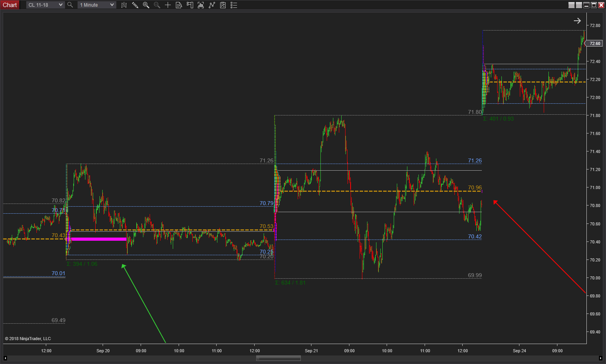Click the blue 70.79 level label
The image size is (606, 364).
pyautogui.click(x=266, y=203)
